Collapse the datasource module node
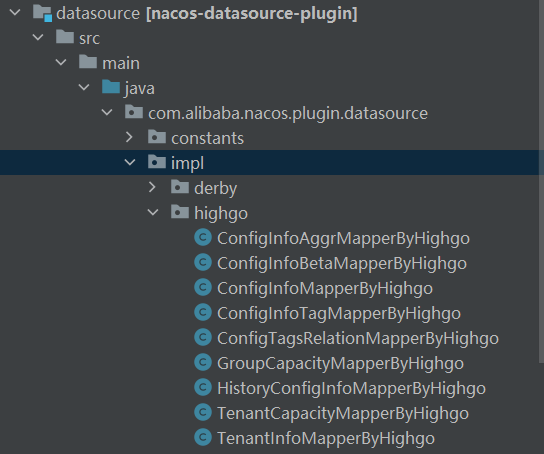The image size is (544, 454). point(15,13)
